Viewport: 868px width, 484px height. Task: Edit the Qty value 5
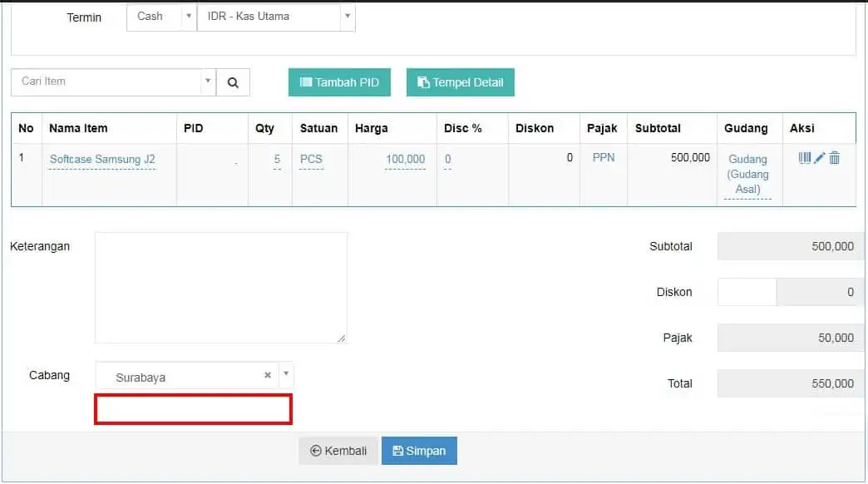(277, 160)
